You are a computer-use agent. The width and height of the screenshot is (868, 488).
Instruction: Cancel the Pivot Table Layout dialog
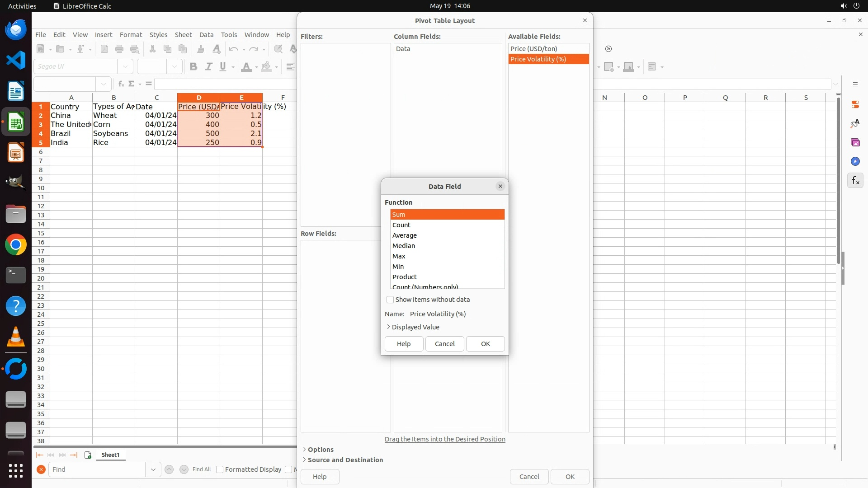tap(529, 477)
